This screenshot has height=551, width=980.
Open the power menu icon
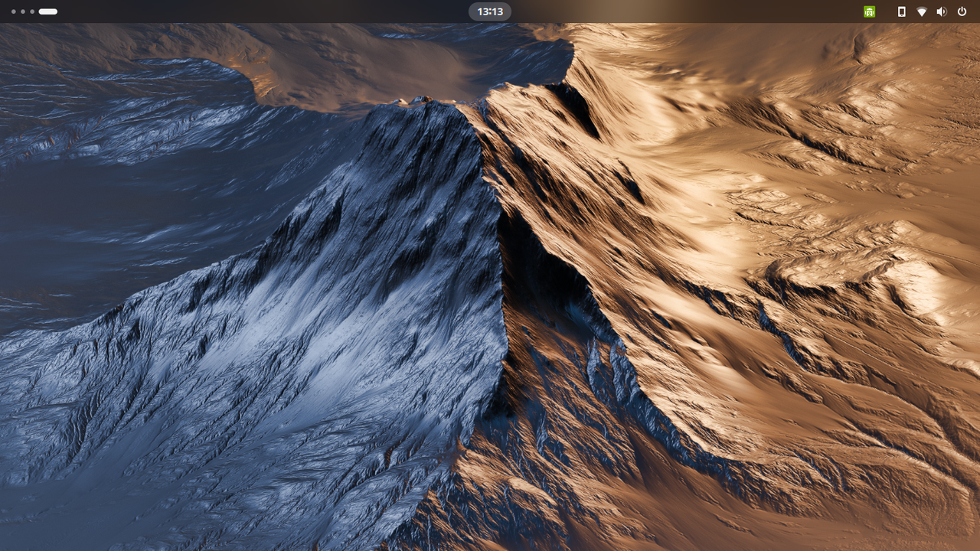[x=962, y=11]
